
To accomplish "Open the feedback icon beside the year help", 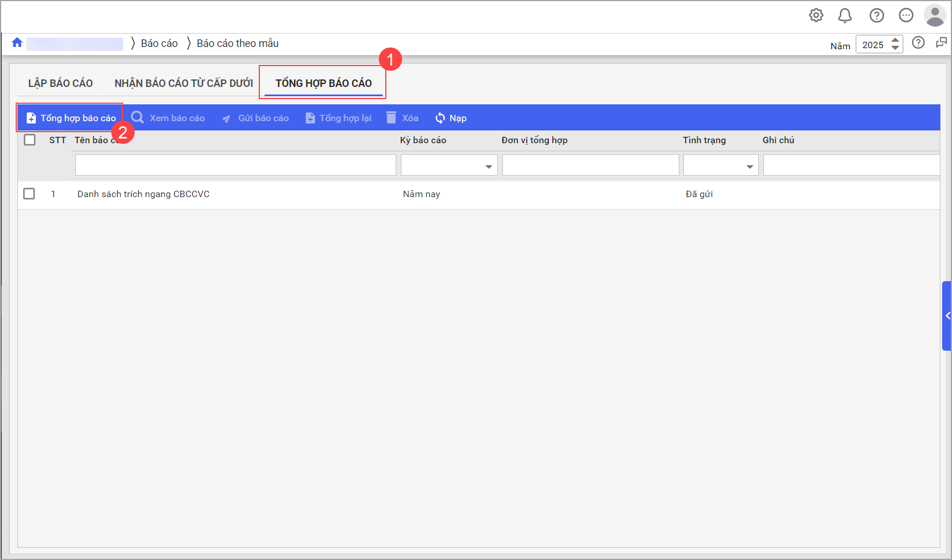I will pos(941,43).
